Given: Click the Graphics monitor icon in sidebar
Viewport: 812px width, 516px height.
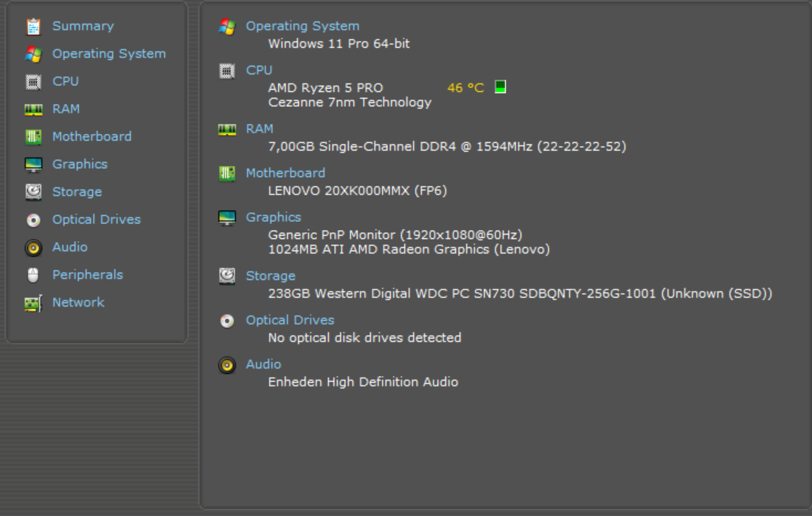Looking at the screenshot, I should (x=34, y=164).
